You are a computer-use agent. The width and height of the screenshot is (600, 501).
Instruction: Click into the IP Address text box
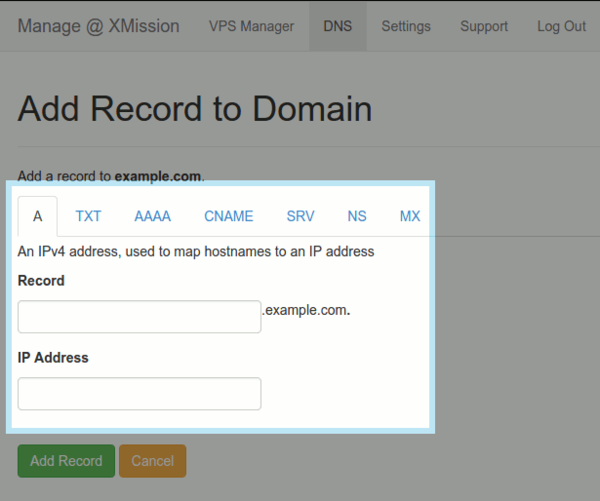139,393
